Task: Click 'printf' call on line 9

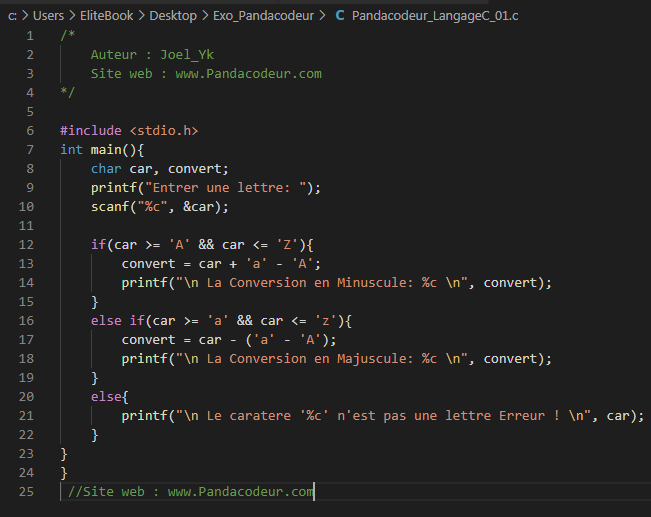Action: (114, 188)
